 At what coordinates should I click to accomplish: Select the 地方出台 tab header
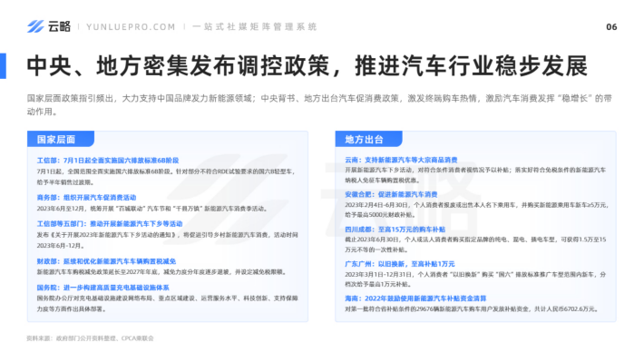click(x=368, y=140)
